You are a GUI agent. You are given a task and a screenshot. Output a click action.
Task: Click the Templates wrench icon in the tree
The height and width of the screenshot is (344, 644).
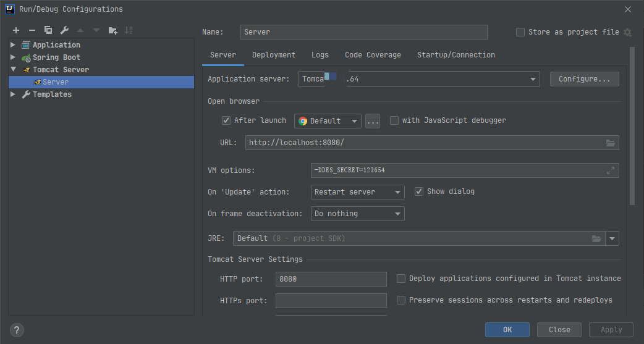26,94
